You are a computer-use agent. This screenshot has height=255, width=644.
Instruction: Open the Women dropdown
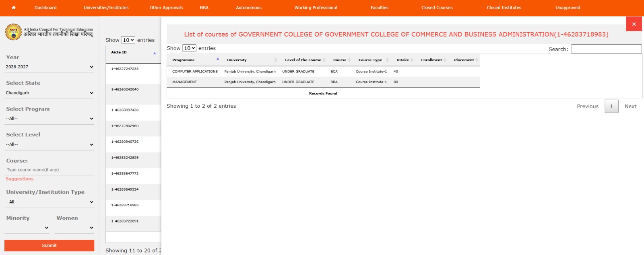coord(74,228)
